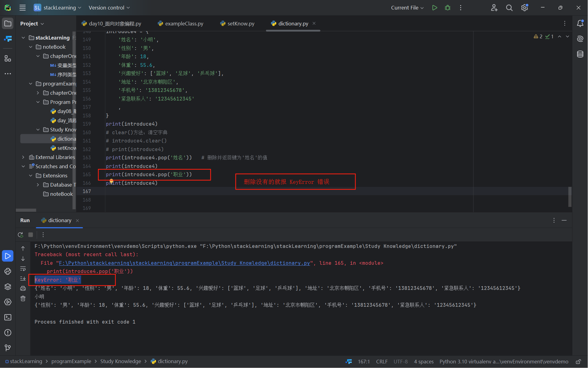Viewport: 588px width, 368px height.
Task: Open Git version control tool window
Action: tap(8, 348)
